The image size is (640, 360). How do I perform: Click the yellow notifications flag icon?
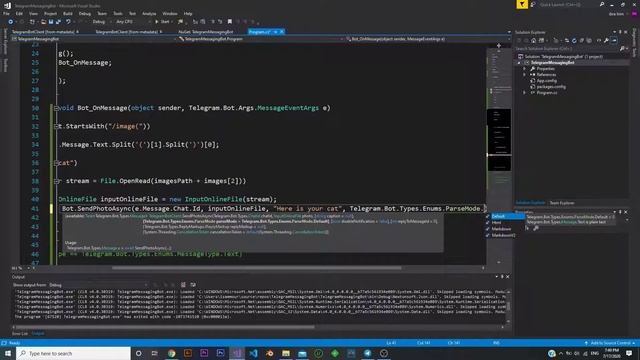tap(522, 4)
